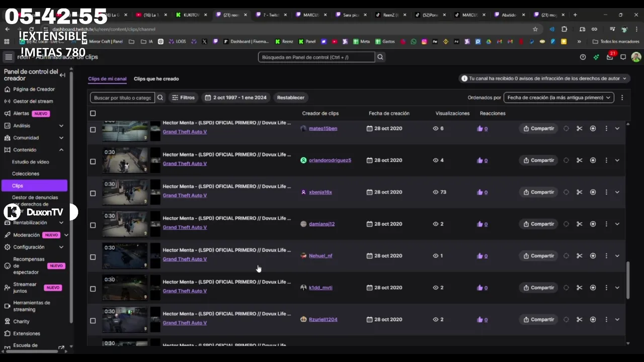
Task: Click the clip title filter field
Action: (x=123, y=98)
